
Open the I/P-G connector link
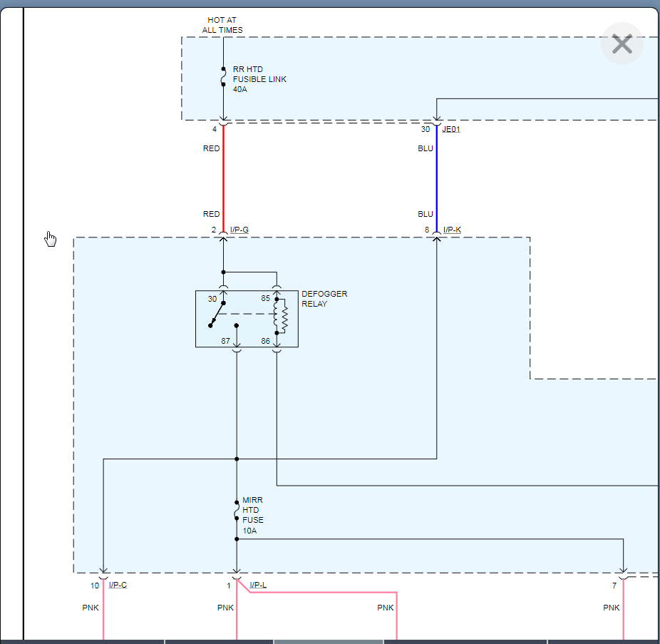tap(239, 230)
